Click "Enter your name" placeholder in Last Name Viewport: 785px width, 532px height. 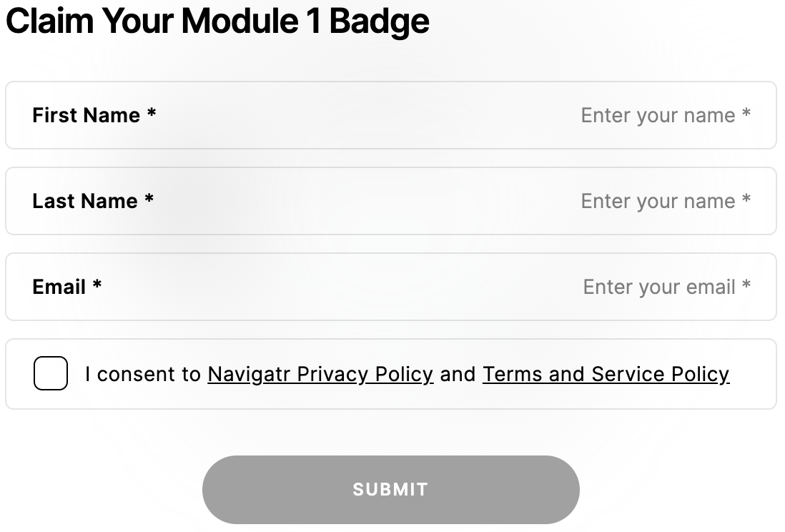pyautogui.click(x=658, y=201)
